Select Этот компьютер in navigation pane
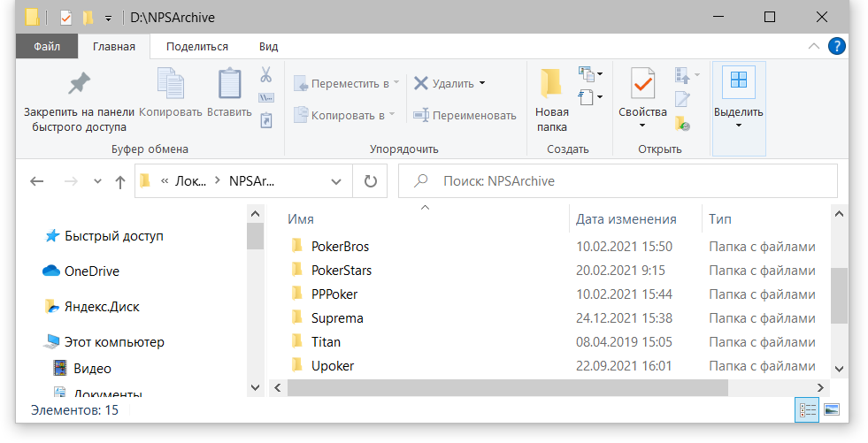Image resolution: width=868 pixels, height=443 pixels. pos(114,342)
